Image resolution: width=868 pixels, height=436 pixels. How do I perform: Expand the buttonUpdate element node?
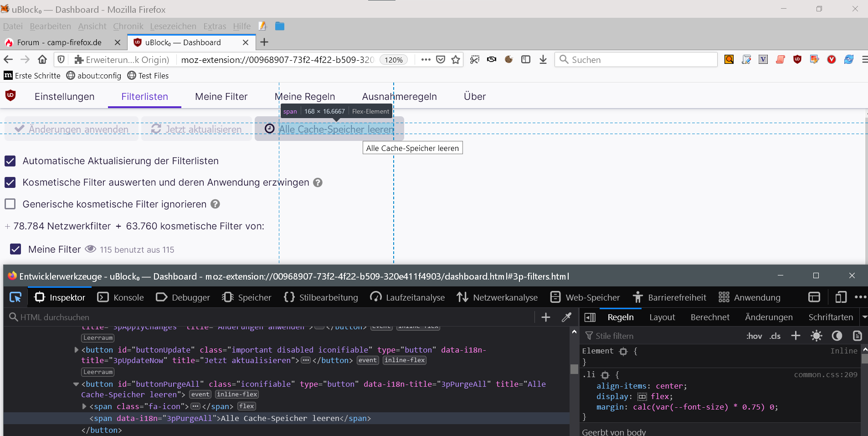tap(76, 350)
